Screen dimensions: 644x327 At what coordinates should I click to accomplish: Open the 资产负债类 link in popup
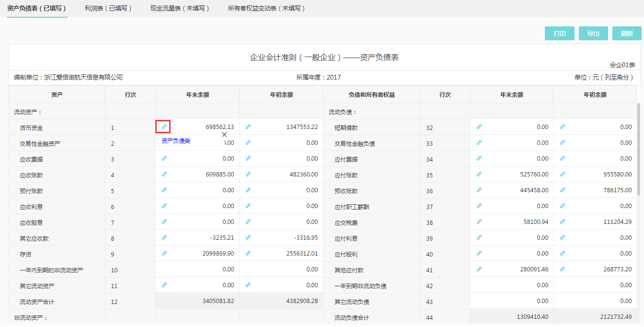pyautogui.click(x=175, y=141)
